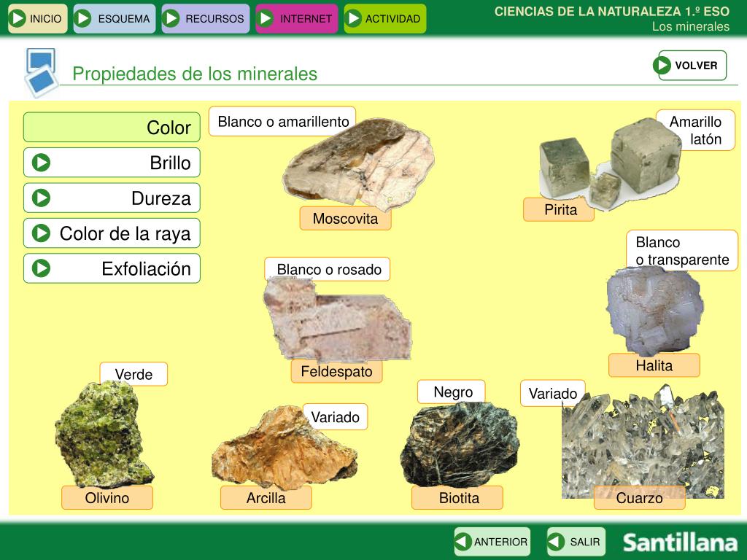Image resolution: width=747 pixels, height=560 pixels.
Task: Switch to the INTERNET tab
Action: (x=297, y=18)
